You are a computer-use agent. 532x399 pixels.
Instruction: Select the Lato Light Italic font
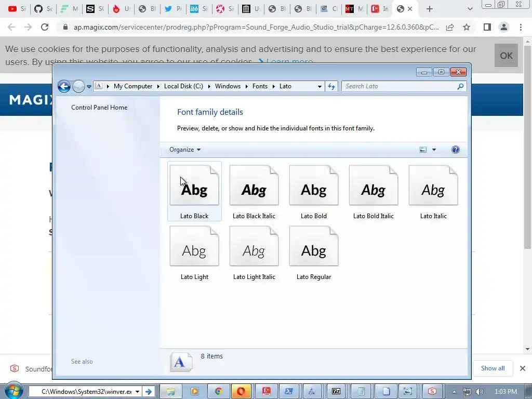pyautogui.click(x=254, y=253)
